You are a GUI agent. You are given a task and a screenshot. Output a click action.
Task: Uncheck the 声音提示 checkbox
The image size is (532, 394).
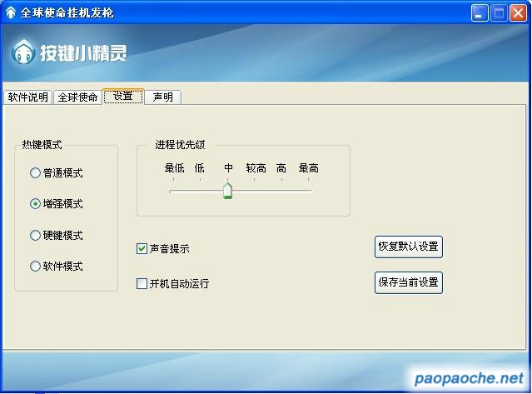tap(142, 249)
